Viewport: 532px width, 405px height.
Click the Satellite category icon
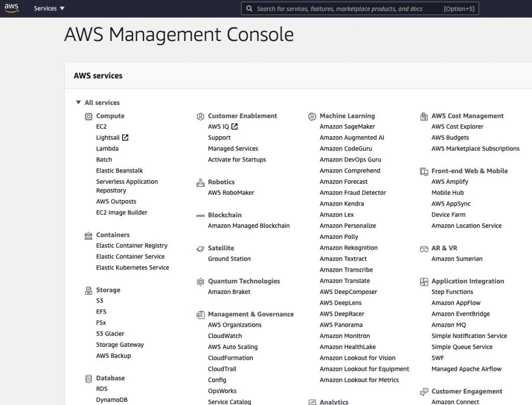point(200,249)
